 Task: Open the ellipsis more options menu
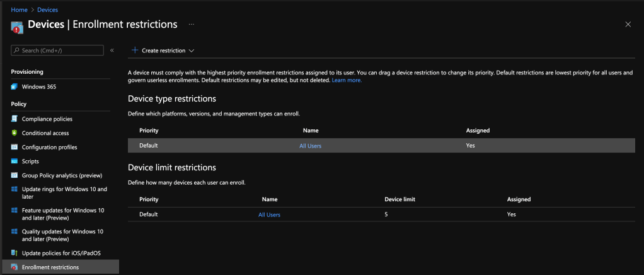(x=191, y=25)
